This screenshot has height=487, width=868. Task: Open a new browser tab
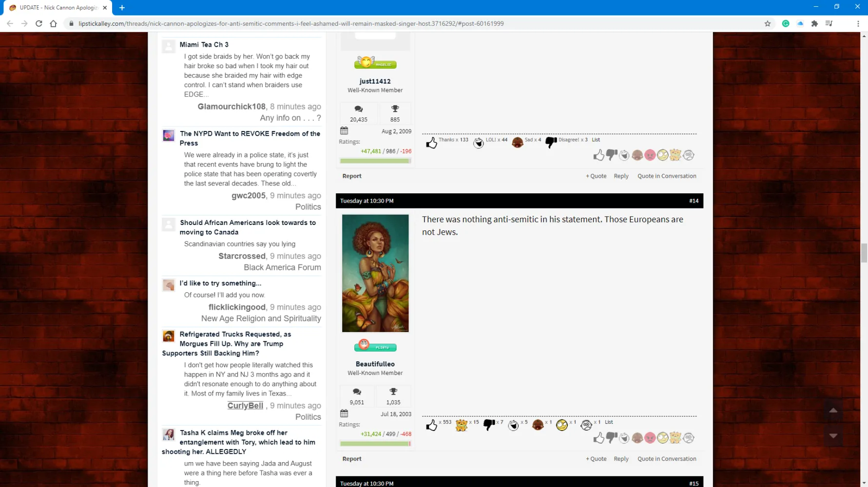[x=122, y=8]
